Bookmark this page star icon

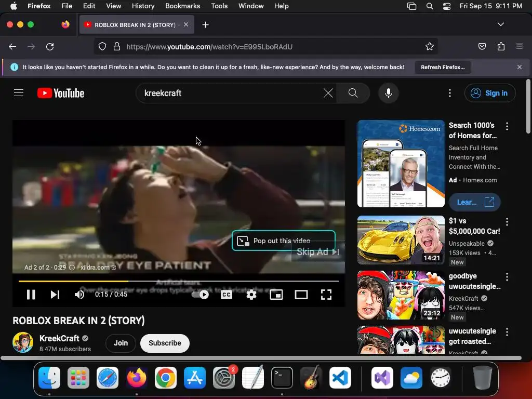click(x=430, y=46)
